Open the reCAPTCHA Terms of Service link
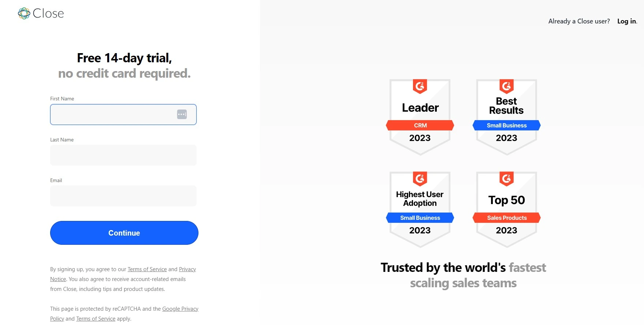The height and width of the screenshot is (325, 644). coord(96,319)
